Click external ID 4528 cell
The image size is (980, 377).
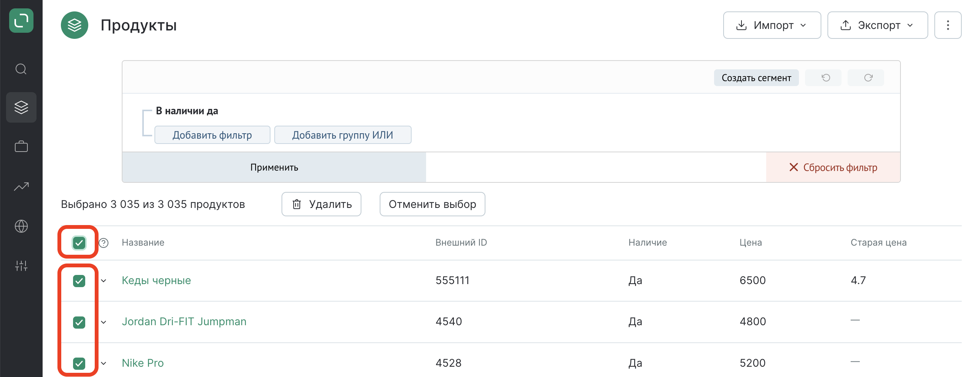pyautogui.click(x=449, y=363)
